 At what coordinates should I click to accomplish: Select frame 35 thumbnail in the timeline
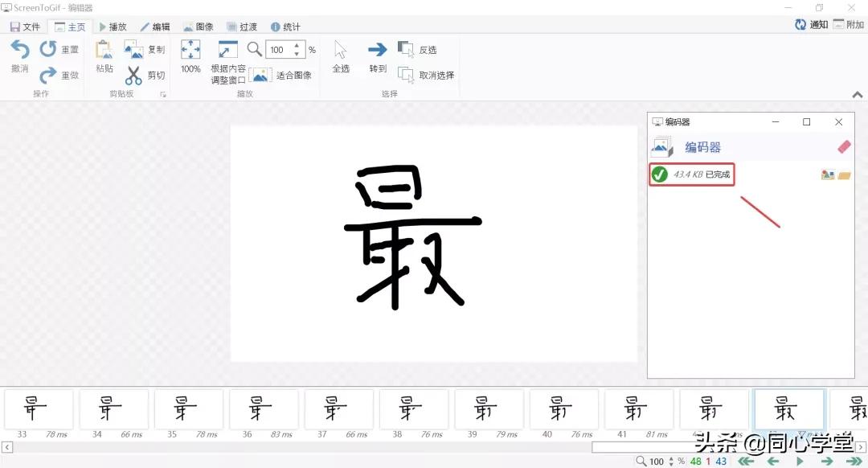click(188, 410)
